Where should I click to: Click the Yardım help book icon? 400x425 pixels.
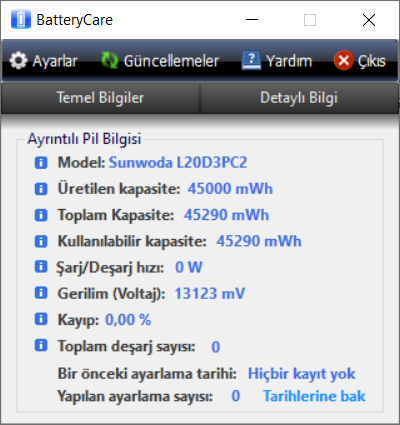251,61
